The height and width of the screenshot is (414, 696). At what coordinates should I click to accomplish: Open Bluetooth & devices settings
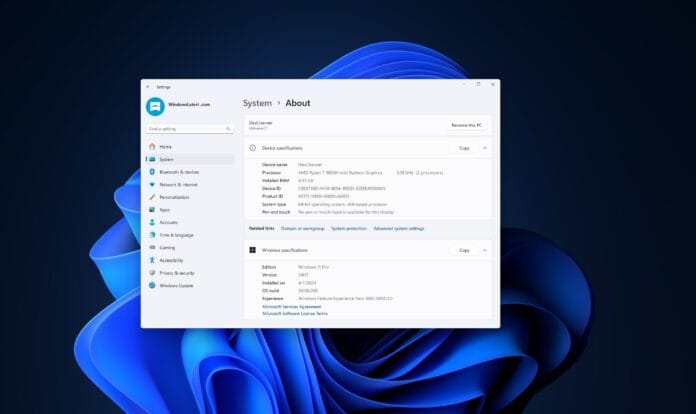[x=178, y=172]
